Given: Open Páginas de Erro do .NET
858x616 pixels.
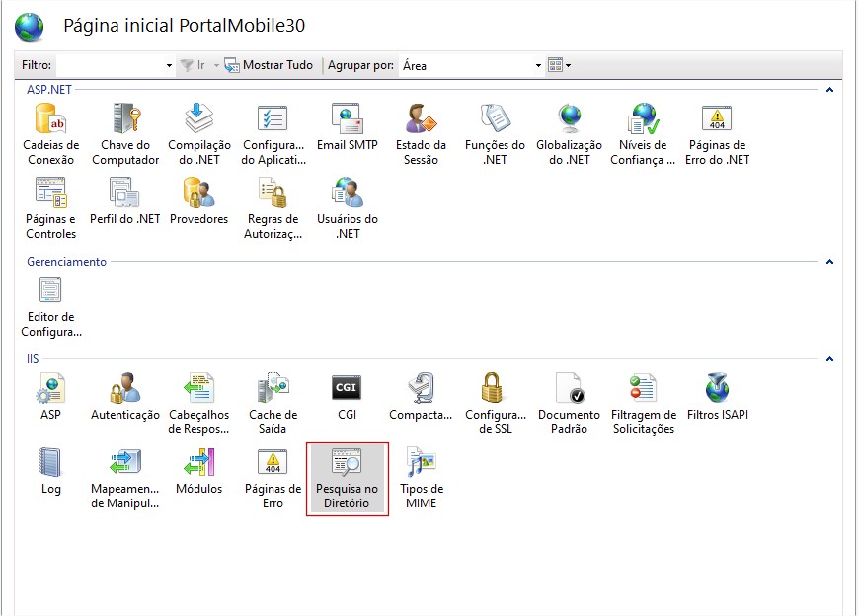Looking at the screenshot, I should (x=717, y=134).
